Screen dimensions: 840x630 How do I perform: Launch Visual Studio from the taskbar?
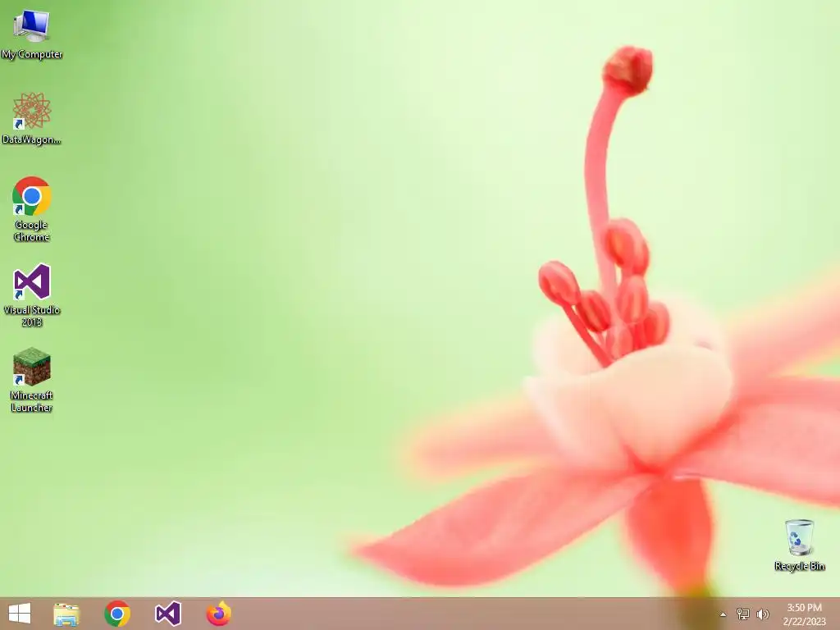coord(167,614)
